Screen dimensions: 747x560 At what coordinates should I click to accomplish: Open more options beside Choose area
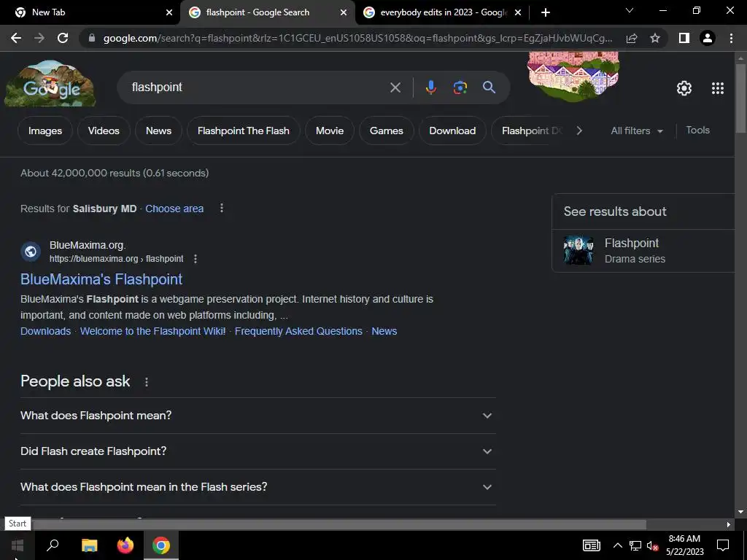coord(222,208)
